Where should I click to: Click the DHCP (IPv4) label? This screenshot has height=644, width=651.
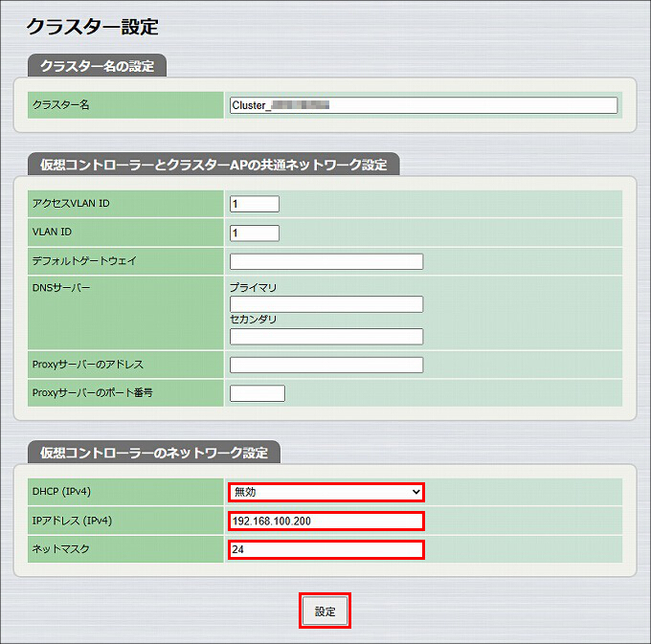pyautogui.click(x=61, y=491)
